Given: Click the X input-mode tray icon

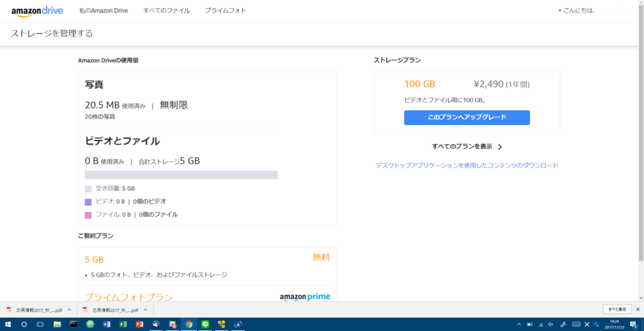Looking at the screenshot, I should click(587, 324).
